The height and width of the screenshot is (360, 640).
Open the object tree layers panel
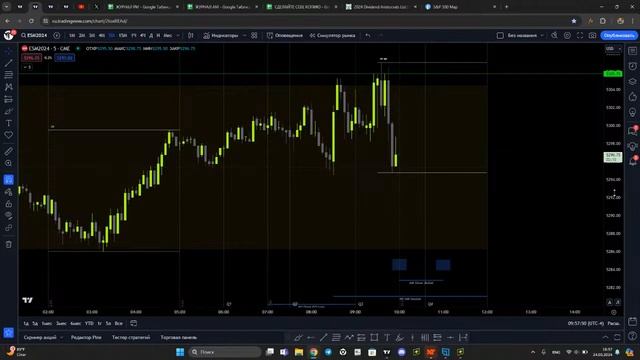632,81
